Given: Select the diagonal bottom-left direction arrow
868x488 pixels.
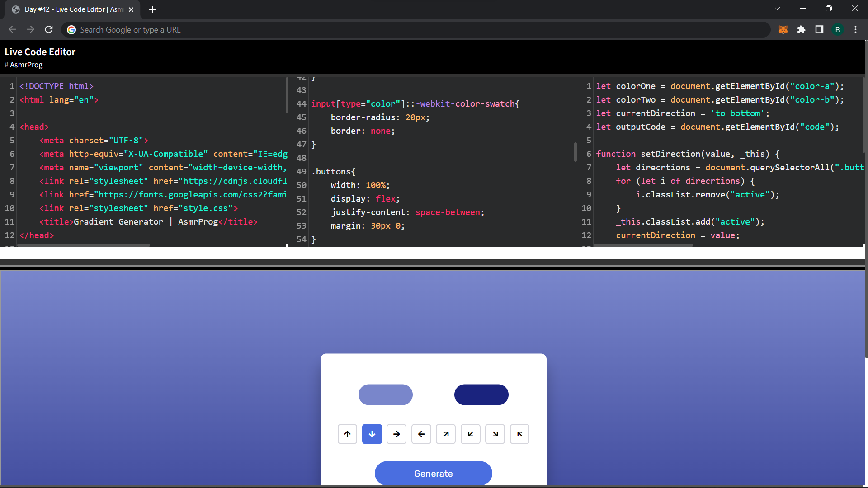Looking at the screenshot, I should [470, 434].
